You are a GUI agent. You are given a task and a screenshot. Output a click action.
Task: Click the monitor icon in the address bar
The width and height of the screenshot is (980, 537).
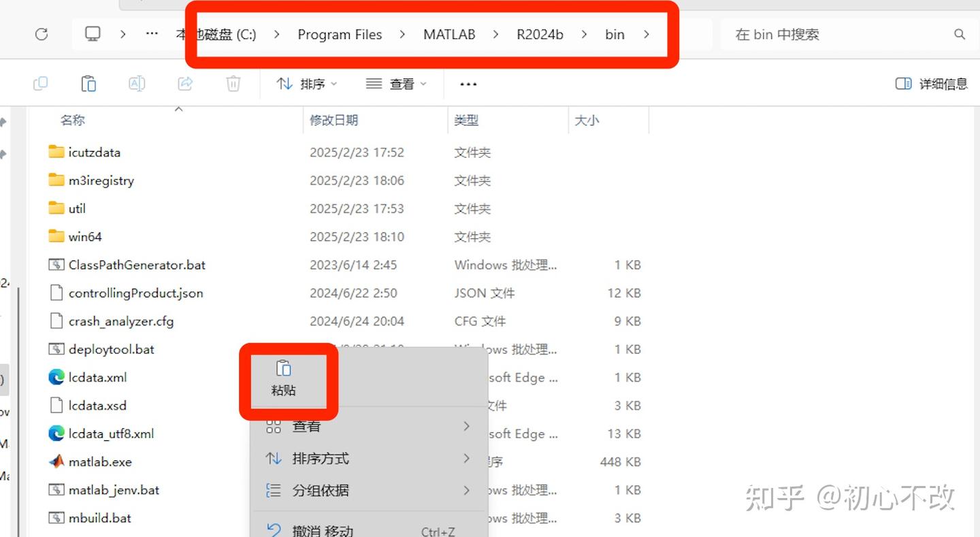click(x=93, y=34)
